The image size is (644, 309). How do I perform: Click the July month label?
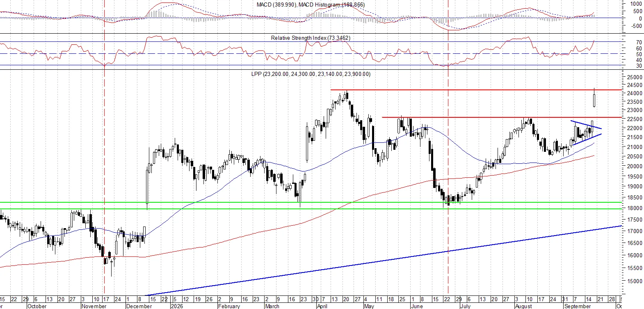pyautogui.click(x=465, y=306)
